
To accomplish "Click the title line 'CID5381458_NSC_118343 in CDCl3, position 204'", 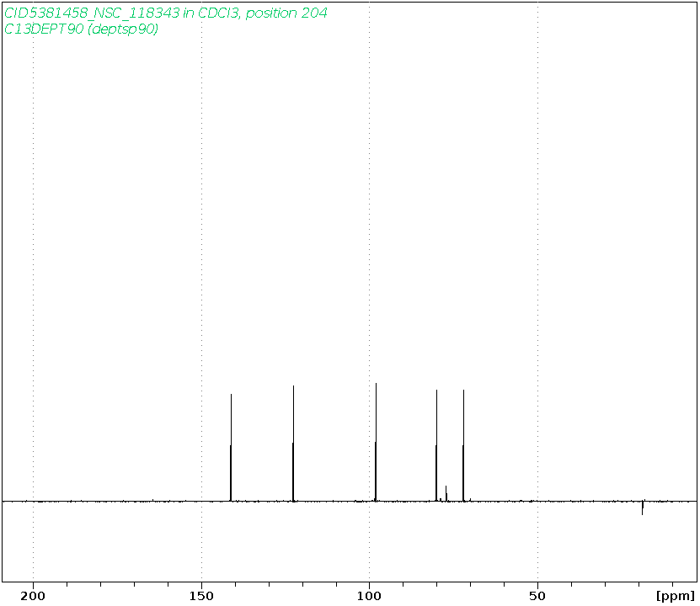I will click(x=166, y=13).
